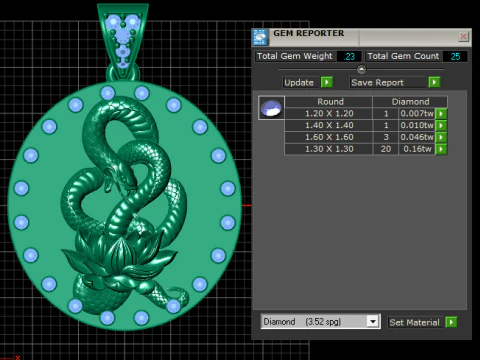Click the quantity 20 cell
This screenshot has height=360, width=480.
click(x=386, y=149)
